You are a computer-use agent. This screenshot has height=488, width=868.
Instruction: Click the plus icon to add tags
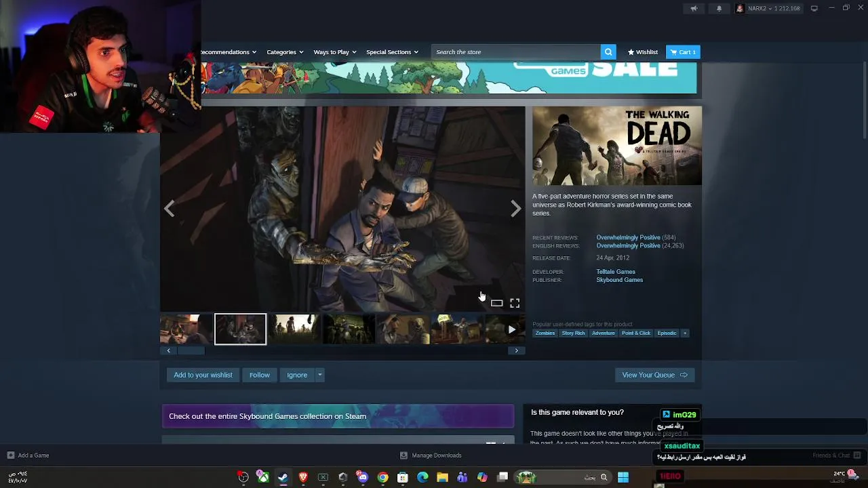point(685,333)
